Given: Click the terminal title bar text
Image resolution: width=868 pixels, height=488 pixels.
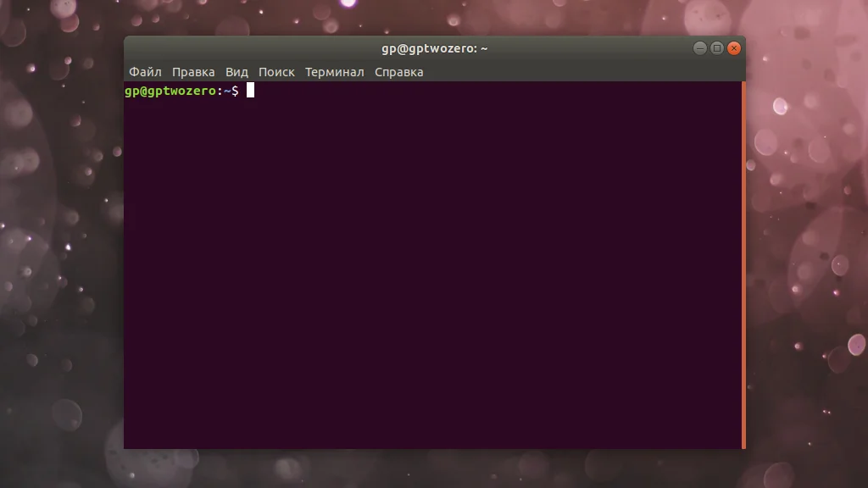Looking at the screenshot, I should point(435,48).
